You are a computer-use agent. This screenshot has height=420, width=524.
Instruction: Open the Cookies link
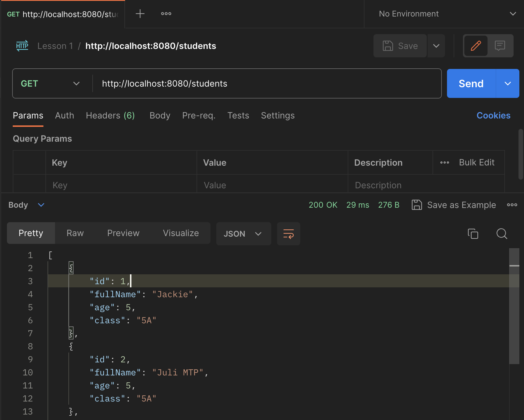click(493, 116)
